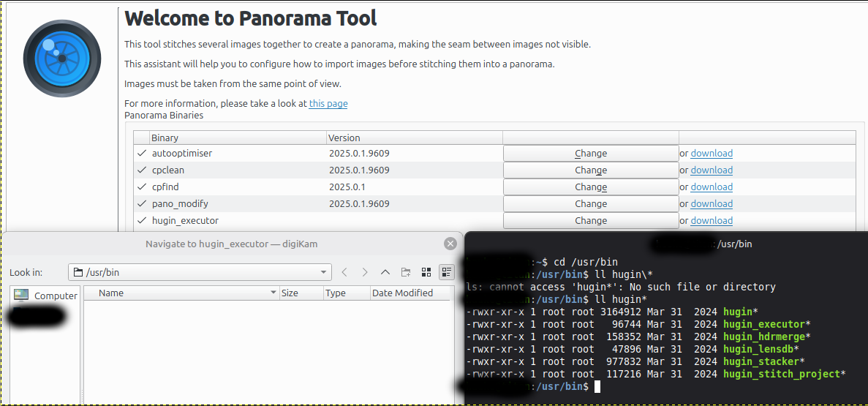
Task: Click the Date Modified column header
Action: click(x=402, y=293)
